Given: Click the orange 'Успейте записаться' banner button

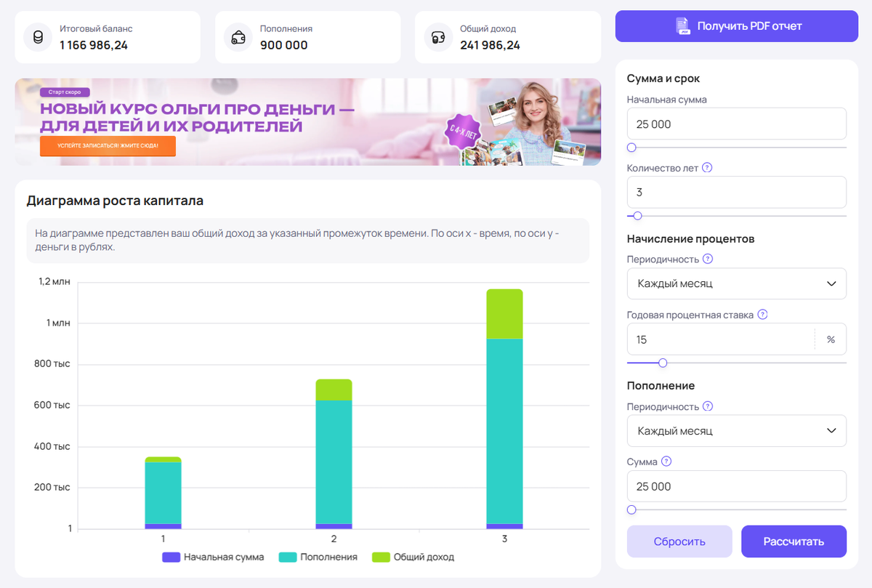Looking at the screenshot, I should coord(108,146).
